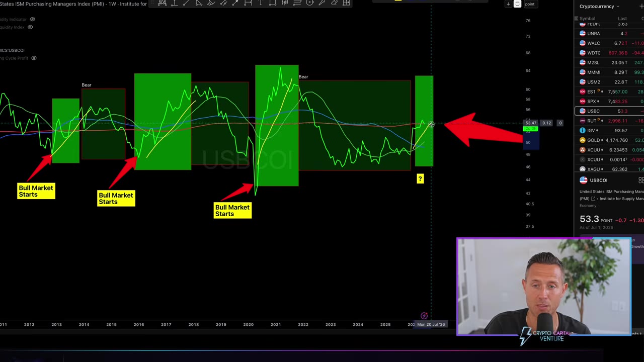Open the layout grid icon in the top toolbar
Screen dimensions: 644x362
pyautogui.click(x=347, y=3)
